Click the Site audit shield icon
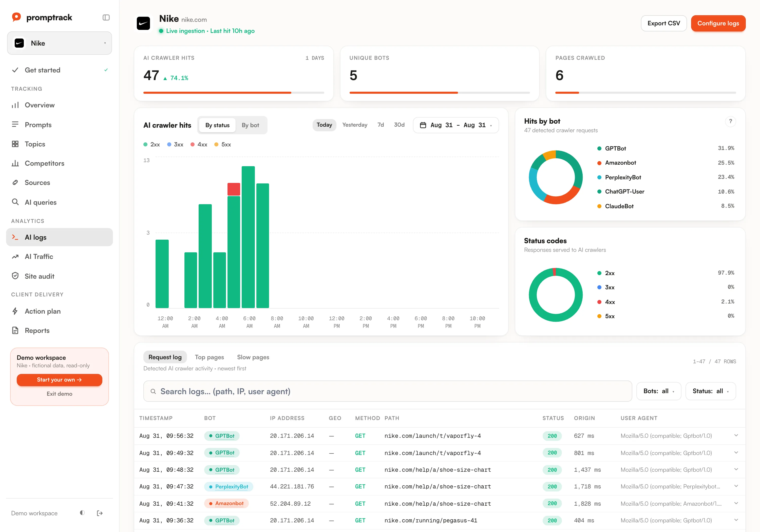 point(15,276)
